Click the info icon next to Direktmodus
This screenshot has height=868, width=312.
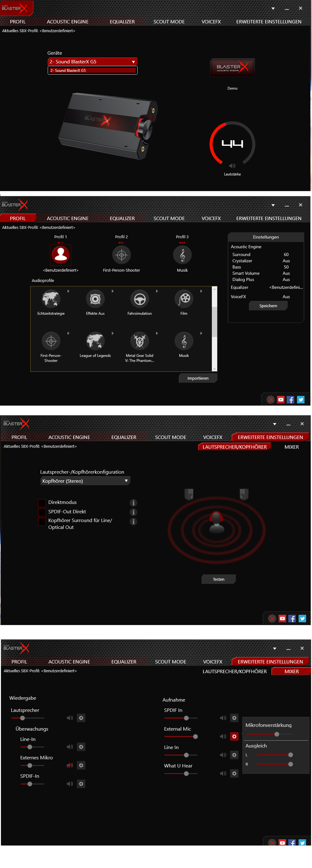(133, 503)
